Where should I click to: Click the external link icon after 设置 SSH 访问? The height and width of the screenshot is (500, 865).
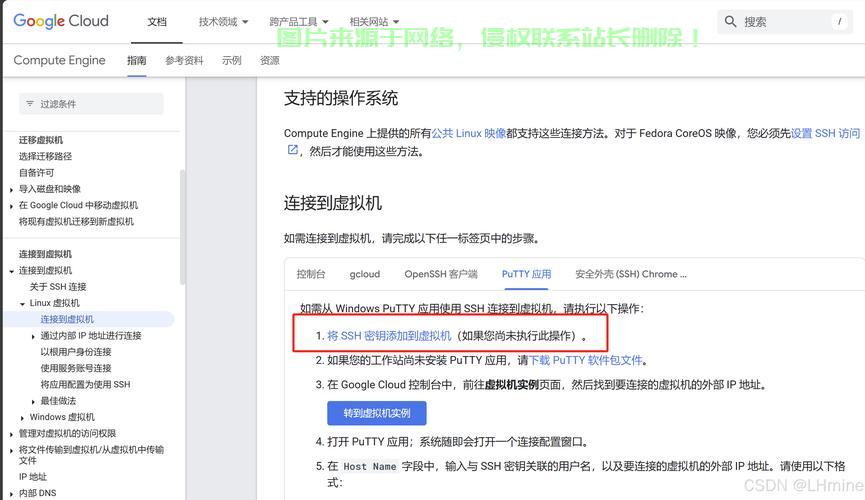[292, 150]
